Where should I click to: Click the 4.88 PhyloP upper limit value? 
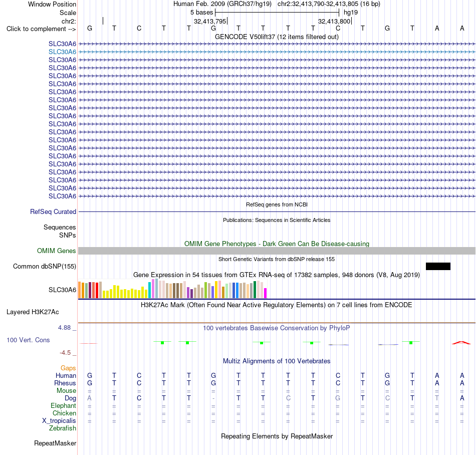[x=64, y=328]
